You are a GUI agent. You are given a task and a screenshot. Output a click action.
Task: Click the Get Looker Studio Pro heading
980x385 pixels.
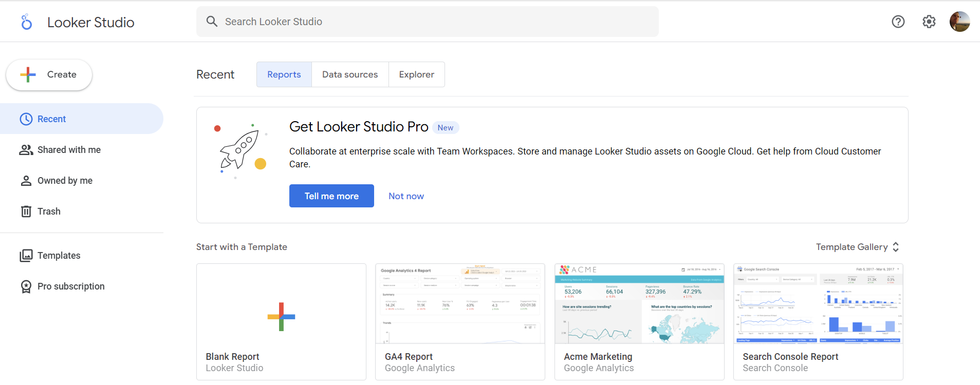[359, 127]
